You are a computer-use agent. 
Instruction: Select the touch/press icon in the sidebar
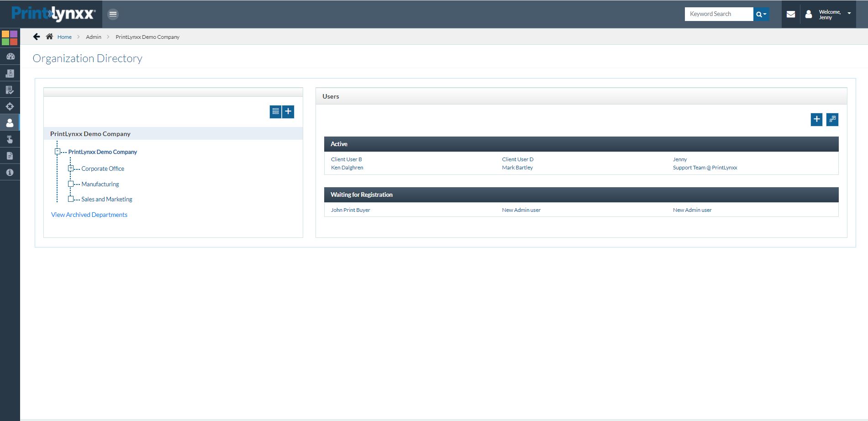click(10, 139)
